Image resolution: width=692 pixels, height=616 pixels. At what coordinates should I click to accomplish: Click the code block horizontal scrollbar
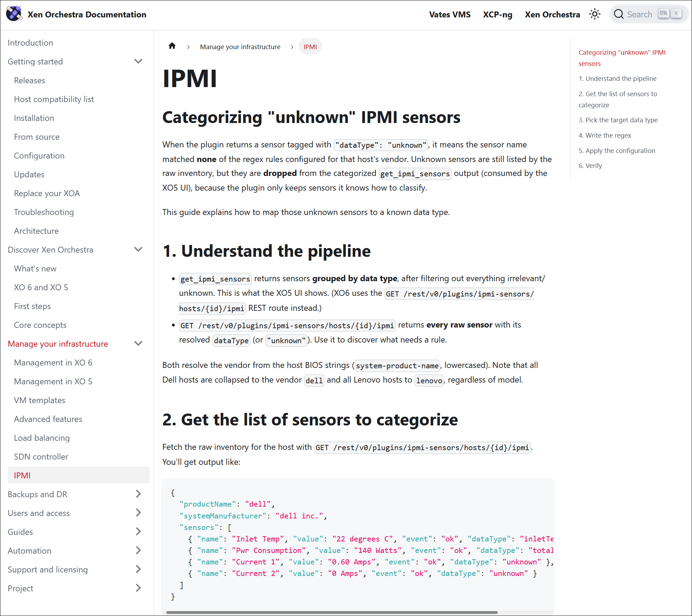(x=332, y=612)
